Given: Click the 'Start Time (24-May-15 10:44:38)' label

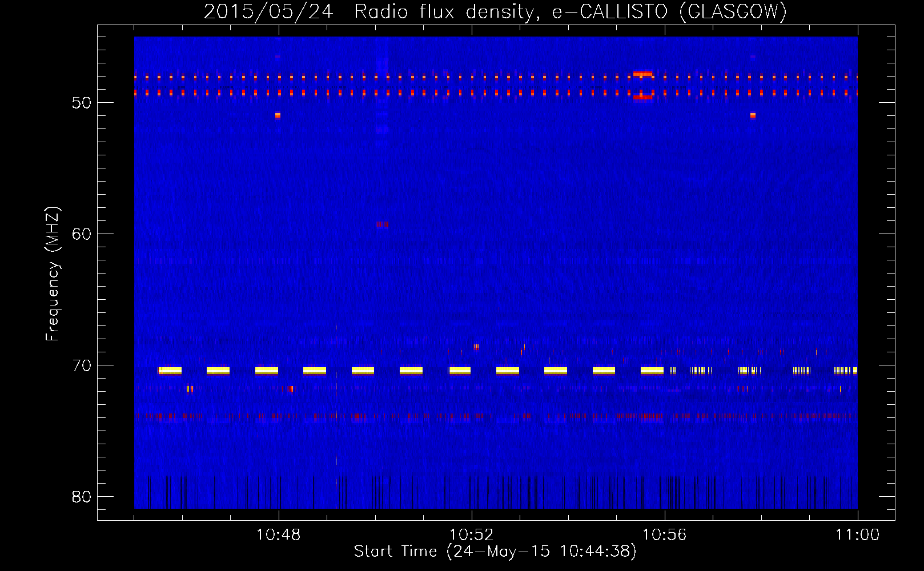Looking at the screenshot, I should pyautogui.click(x=495, y=552).
